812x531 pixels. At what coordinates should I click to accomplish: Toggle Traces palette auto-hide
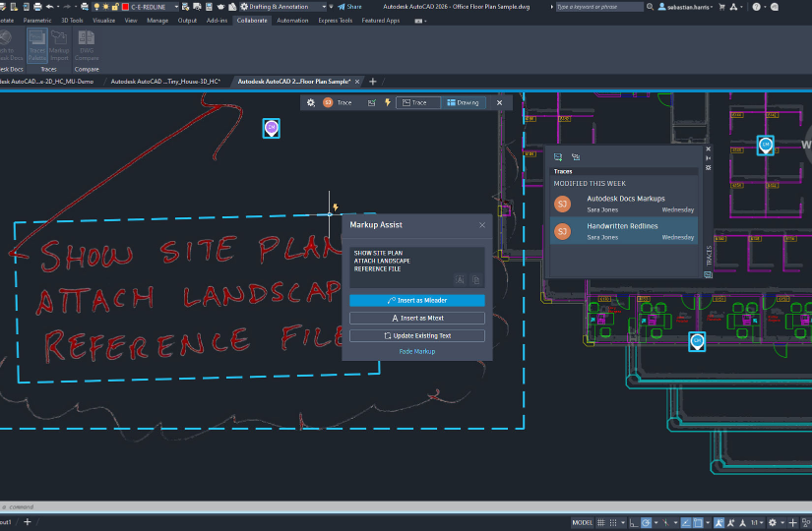708,158
